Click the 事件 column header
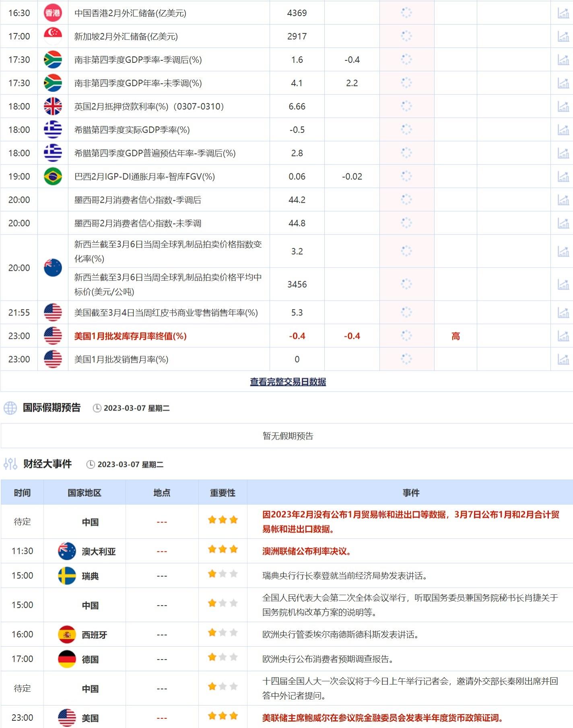This screenshot has height=728, width=573. click(410, 493)
